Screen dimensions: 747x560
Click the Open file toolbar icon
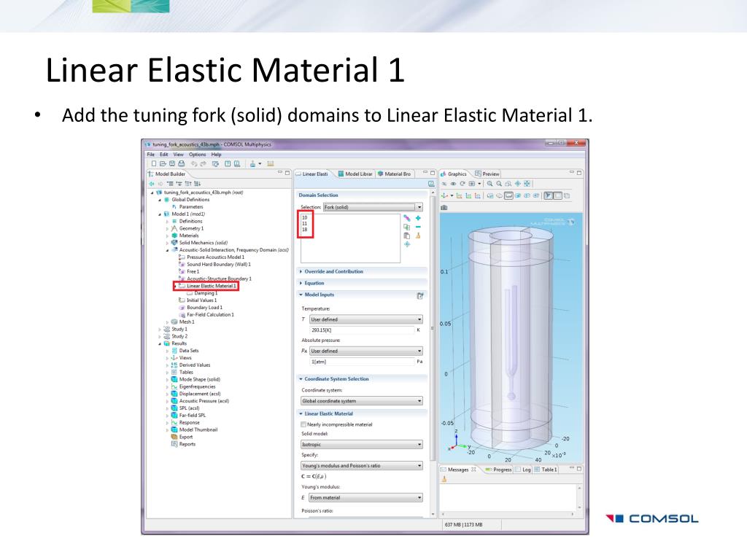tap(163, 163)
